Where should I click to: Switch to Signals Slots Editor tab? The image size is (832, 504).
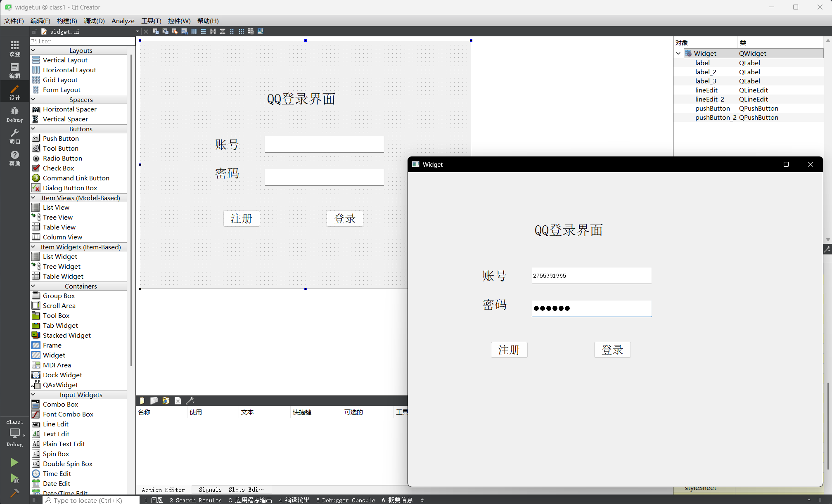point(231,490)
